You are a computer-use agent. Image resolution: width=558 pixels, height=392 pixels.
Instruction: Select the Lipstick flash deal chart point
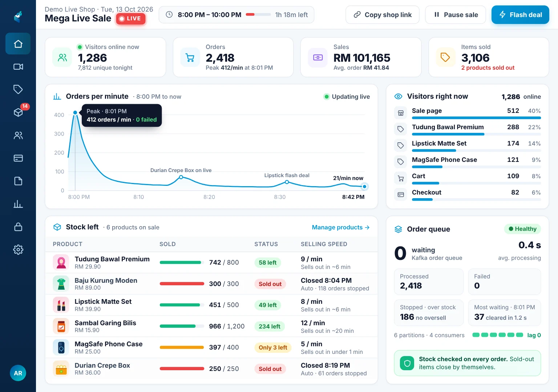287,182
